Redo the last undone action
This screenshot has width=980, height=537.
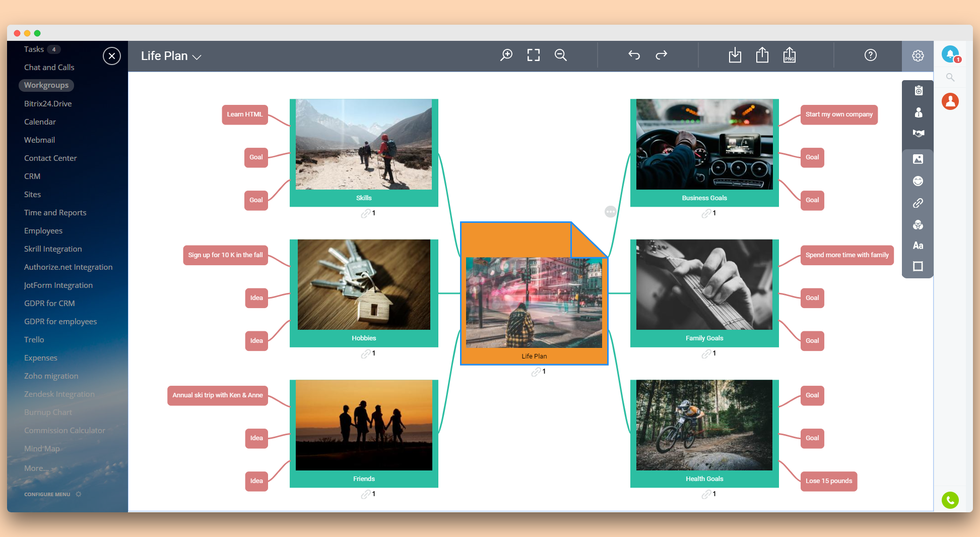point(662,55)
